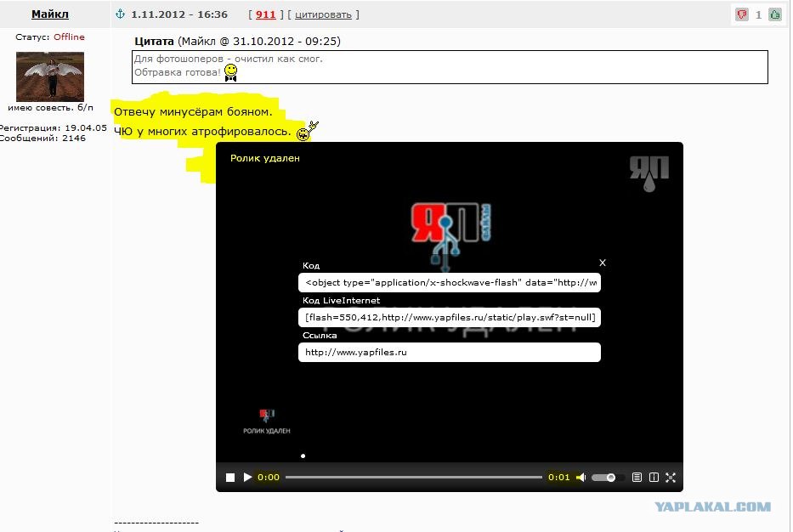Enter fullscreen mode in video player

tap(671, 478)
